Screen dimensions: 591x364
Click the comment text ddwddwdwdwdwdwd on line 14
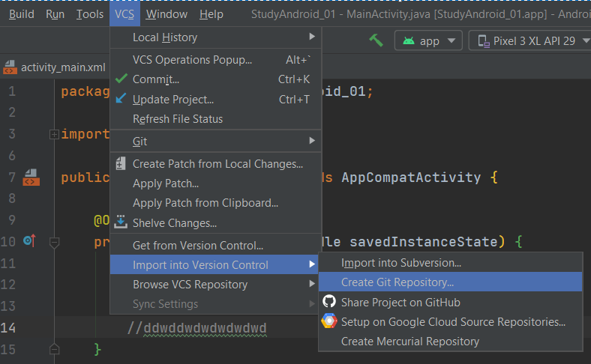pos(205,328)
